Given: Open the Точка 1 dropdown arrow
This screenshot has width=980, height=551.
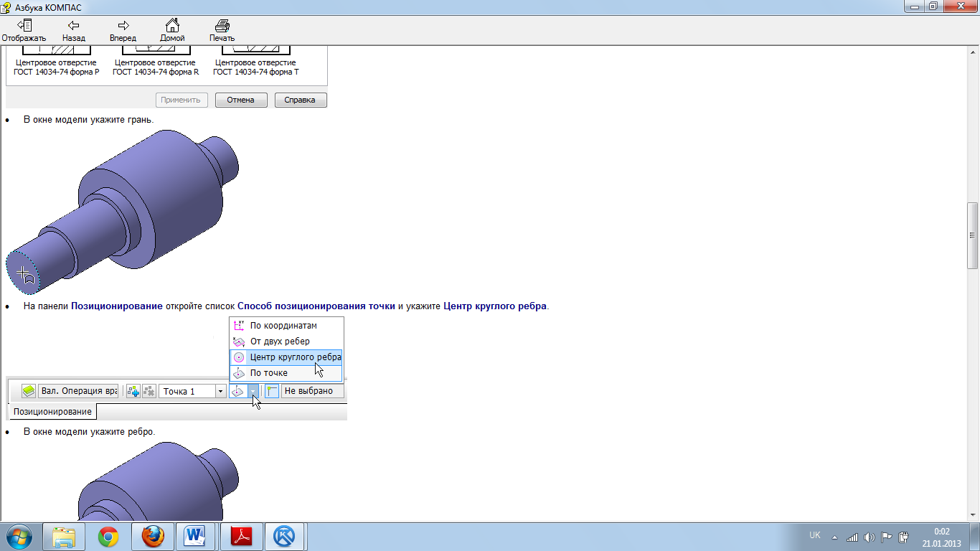Looking at the screenshot, I should pyautogui.click(x=221, y=391).
